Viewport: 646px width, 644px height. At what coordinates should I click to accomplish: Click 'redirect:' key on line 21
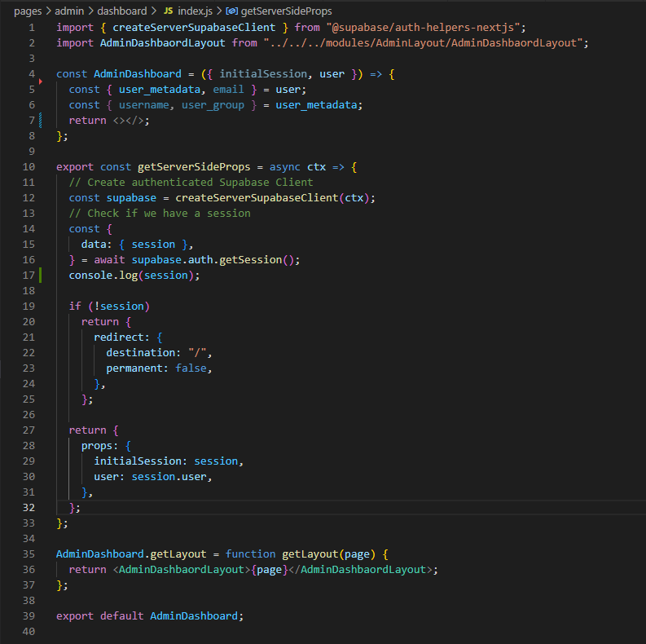point(122,337)
